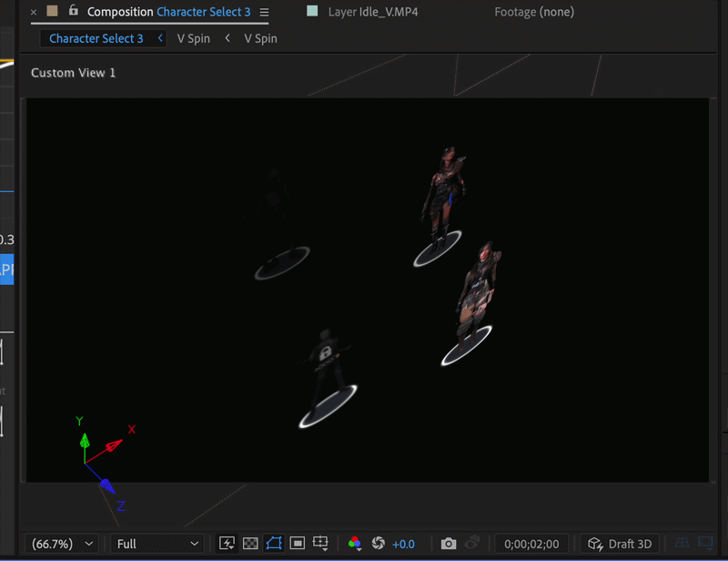Toggle the Region of Interest button
Screen dimensions: 728x561
[x=298, y=544]
